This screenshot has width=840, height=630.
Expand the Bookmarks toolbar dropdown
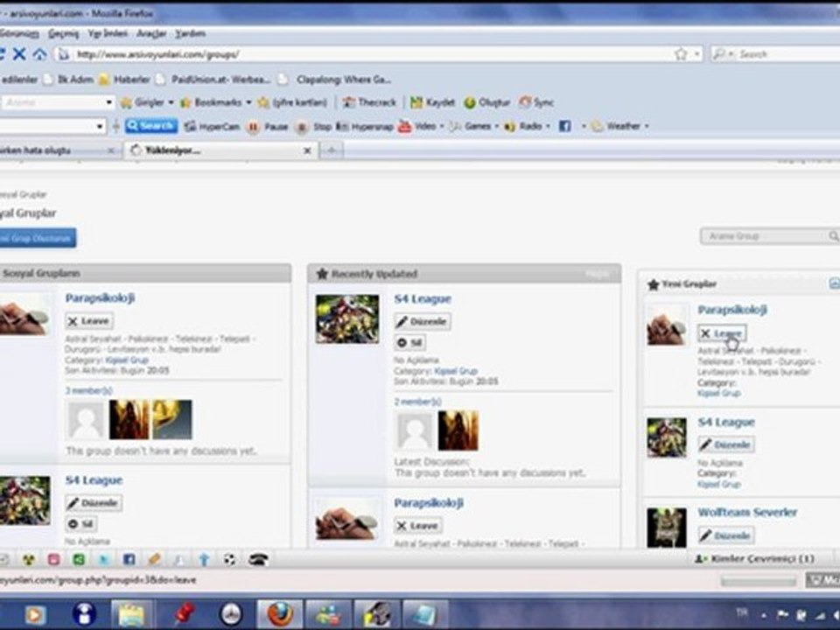[x=248, y=102]
